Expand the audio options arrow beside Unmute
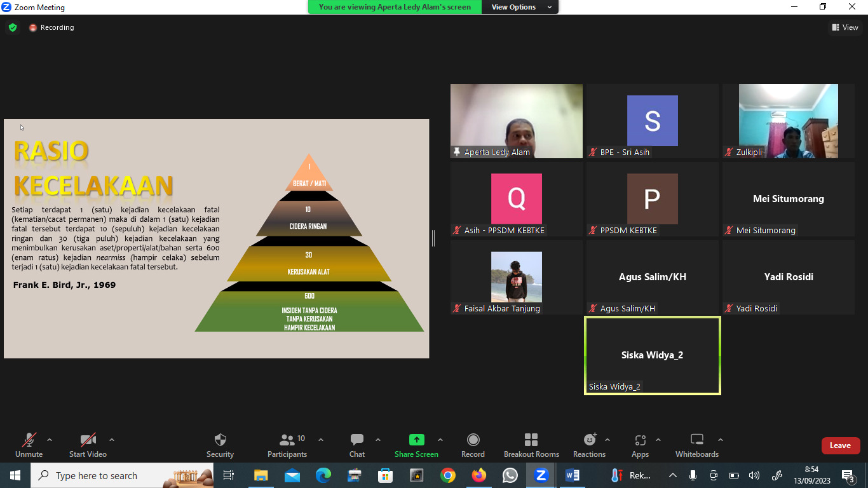 coord(50,440)
